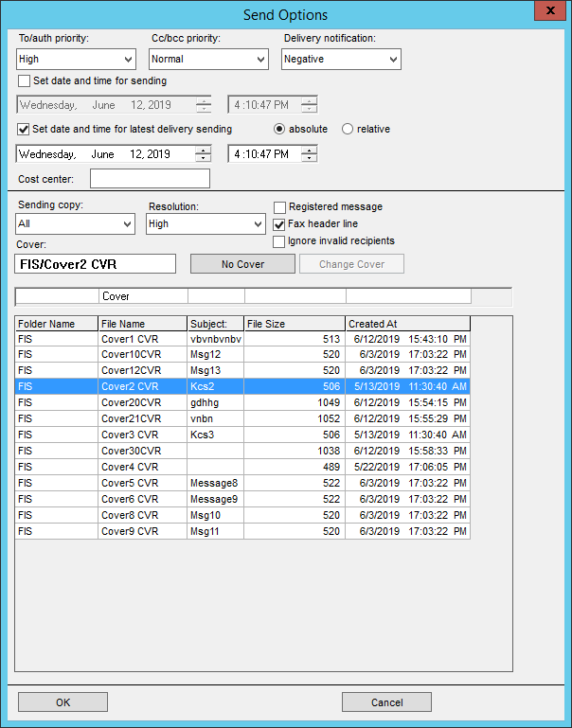This screenshot has width=572, height=728.
Task: Sort list by File Size column header
Action: coord(294,324)
